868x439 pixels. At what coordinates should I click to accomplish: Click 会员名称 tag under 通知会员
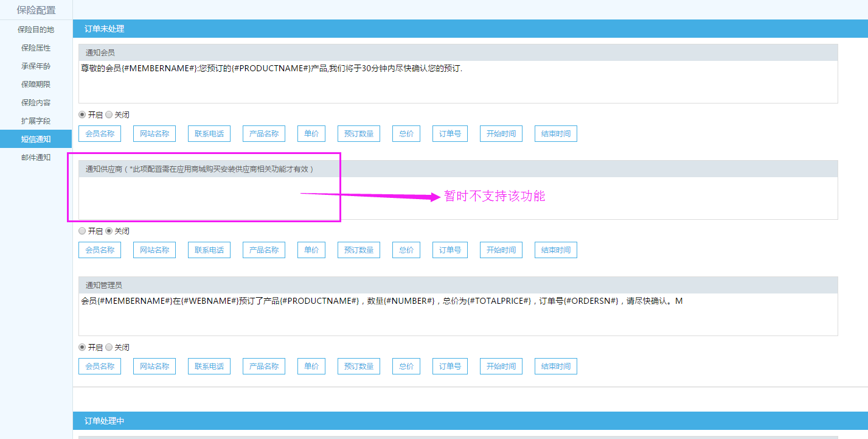coord(100,133)
